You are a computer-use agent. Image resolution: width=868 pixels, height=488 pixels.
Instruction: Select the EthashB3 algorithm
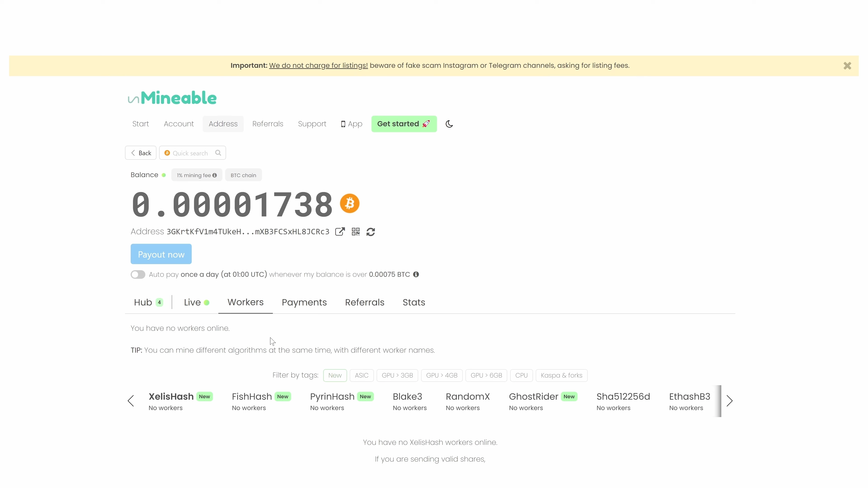click(689, 401)
